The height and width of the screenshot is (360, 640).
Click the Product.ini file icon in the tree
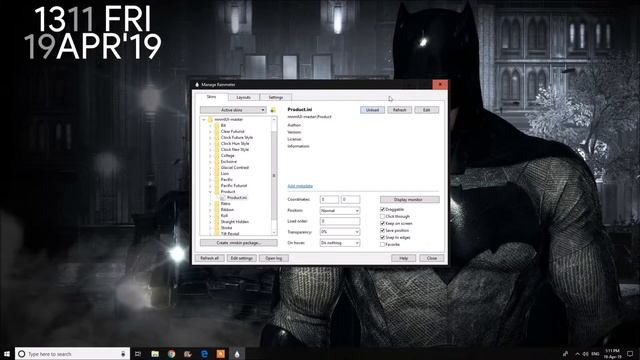tap(223, 198)
